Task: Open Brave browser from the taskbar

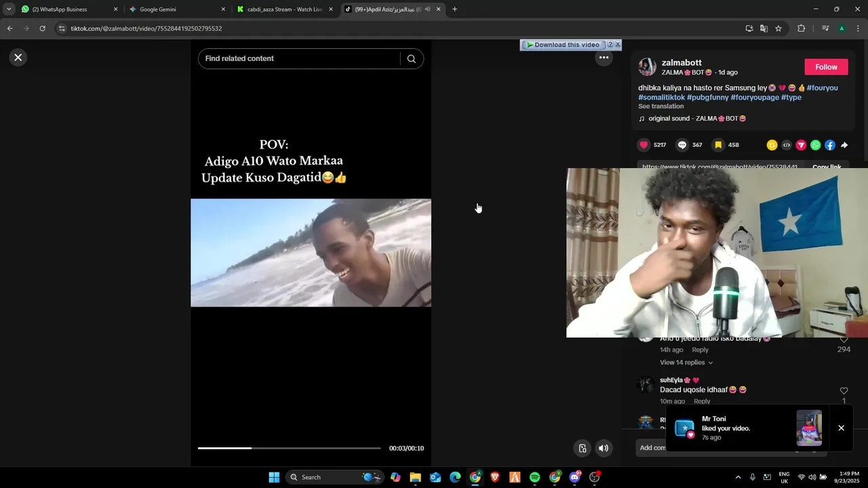Action: pos(495,477)
